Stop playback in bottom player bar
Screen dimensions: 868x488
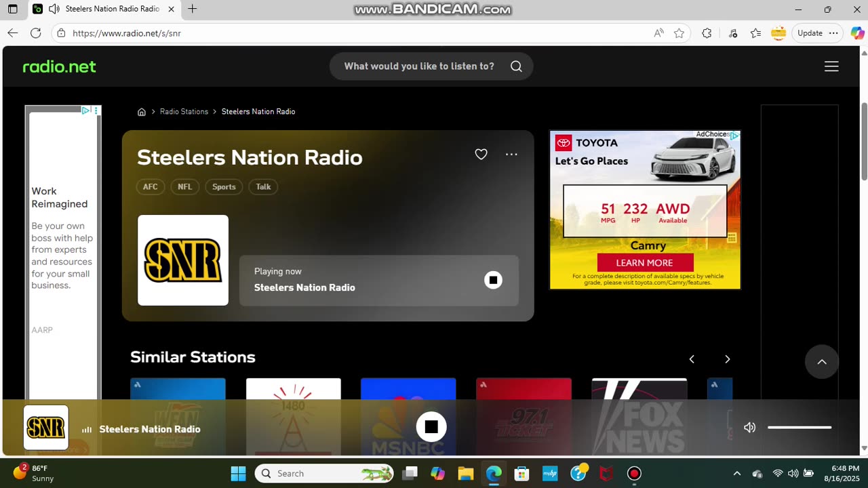(431, 427)
